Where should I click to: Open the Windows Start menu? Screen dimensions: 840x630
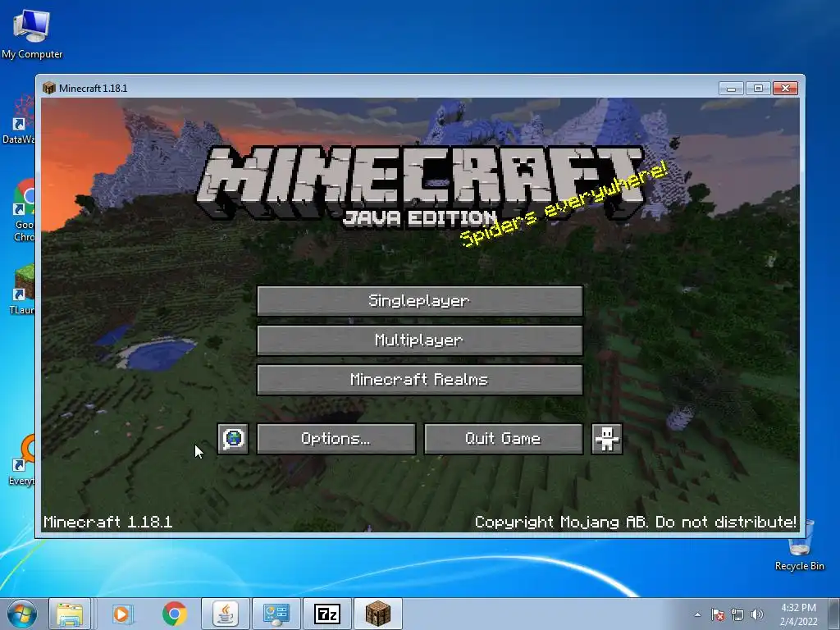point(21,614)
